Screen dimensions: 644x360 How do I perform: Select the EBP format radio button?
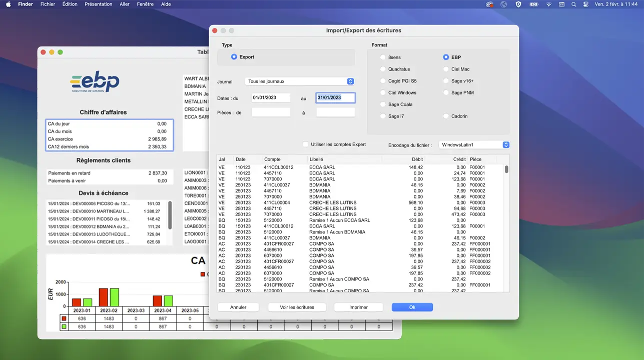tap(446, 57)
